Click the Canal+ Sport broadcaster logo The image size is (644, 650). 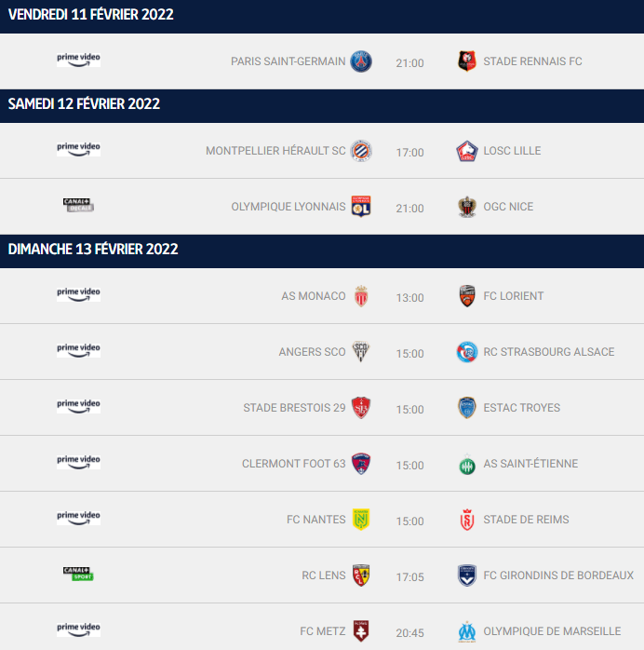(78, 574)
